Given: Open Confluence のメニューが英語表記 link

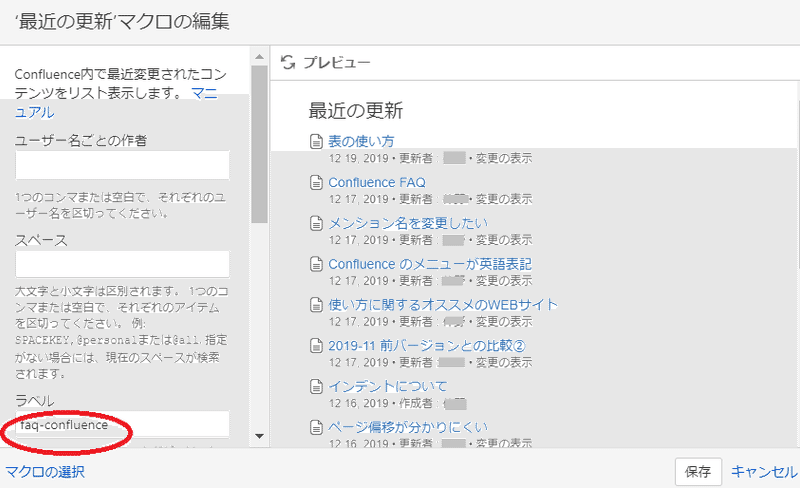Looking at the screenshot, I should tap(430, 264).
